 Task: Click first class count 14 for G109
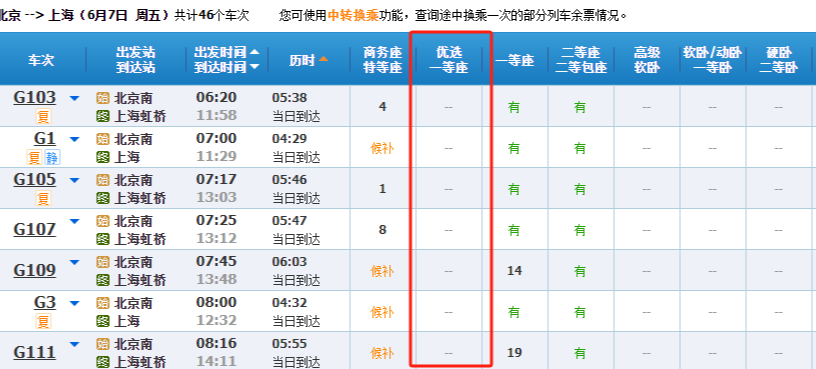(514, 271)
